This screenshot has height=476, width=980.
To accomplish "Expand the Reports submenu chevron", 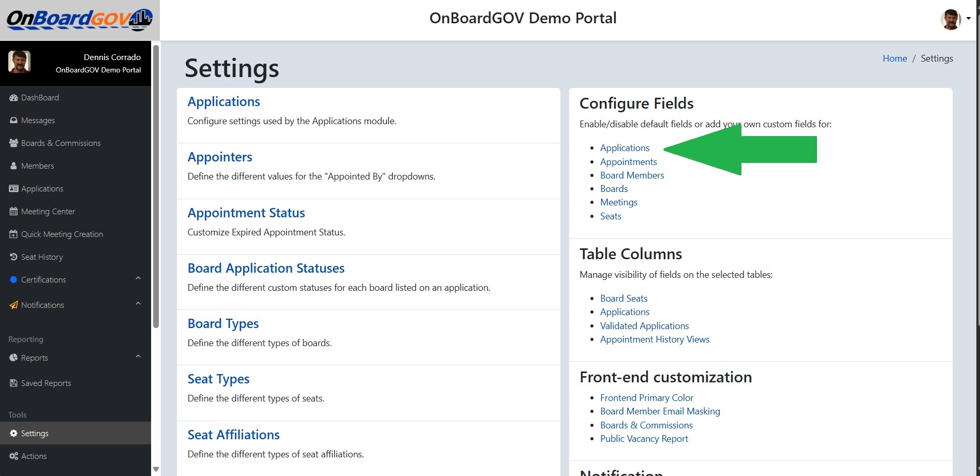I will click(x=138, y=356).
